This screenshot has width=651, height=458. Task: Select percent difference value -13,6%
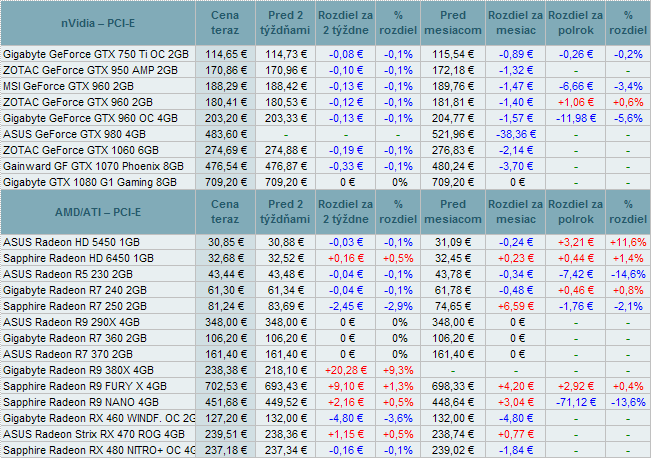pyautogui.click(x=628, y=402)
